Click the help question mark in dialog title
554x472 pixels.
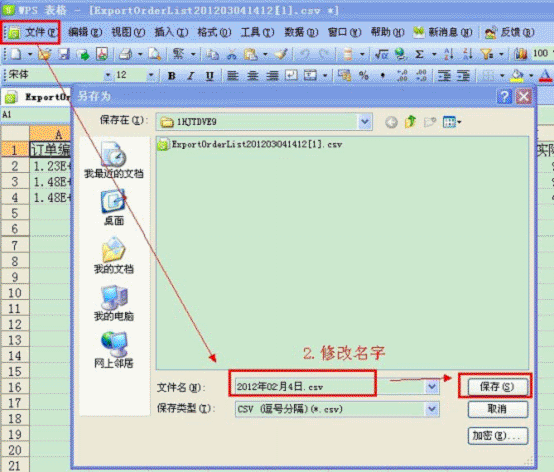tap(504, 96)
